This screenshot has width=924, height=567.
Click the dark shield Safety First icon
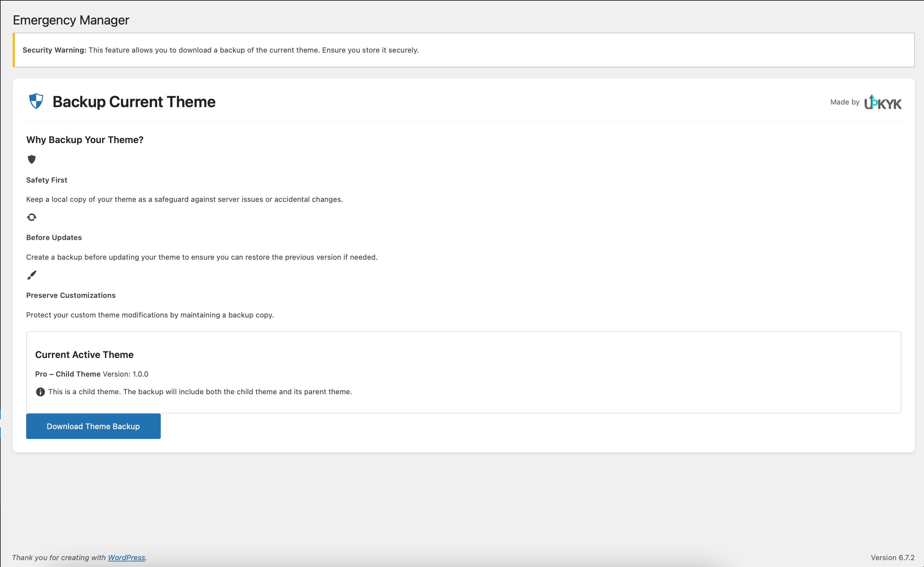[31, 159]
